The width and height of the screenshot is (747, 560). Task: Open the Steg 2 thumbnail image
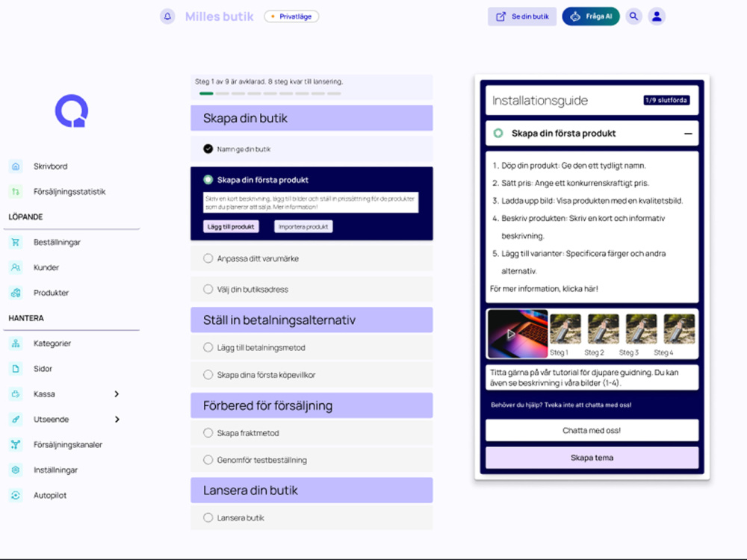coord(603,329)
